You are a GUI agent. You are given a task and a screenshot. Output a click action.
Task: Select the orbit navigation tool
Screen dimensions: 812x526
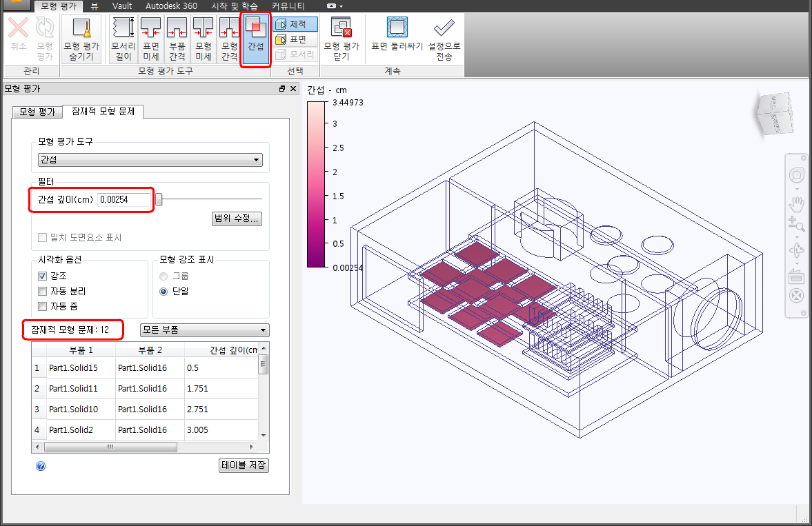pyautogui.click(x=796, y=250)
